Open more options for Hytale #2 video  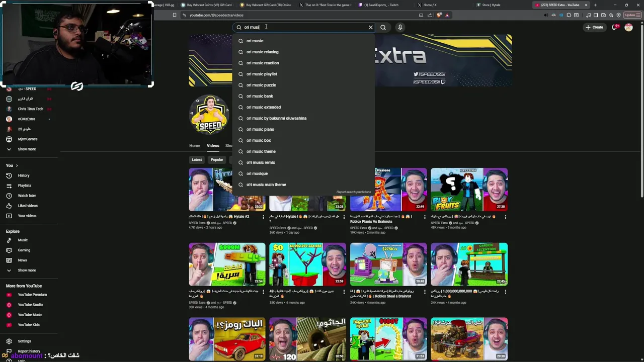[263, 217]
